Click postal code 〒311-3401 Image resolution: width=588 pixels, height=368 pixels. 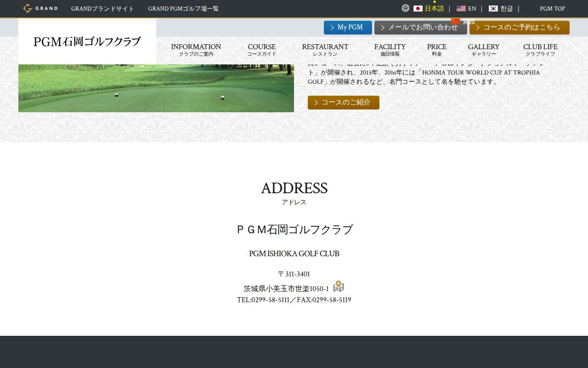pyautogui.click(x=294, y=274)
